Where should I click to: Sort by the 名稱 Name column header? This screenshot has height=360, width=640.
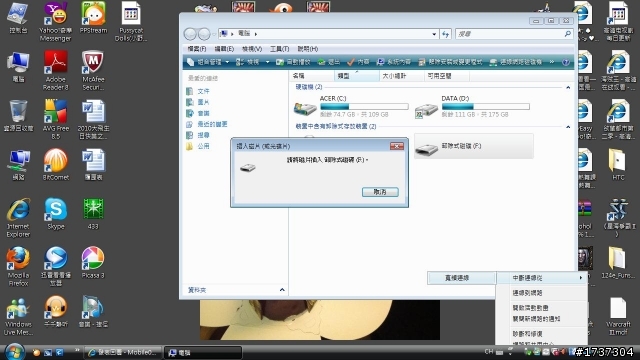pyautogui.click(x=312, y=76)
